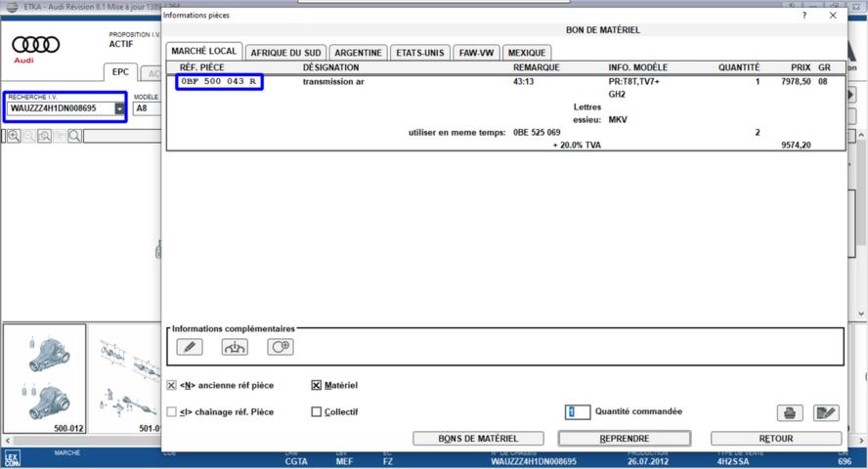Open the ETATS-UNIS market tab

[420, 53]
